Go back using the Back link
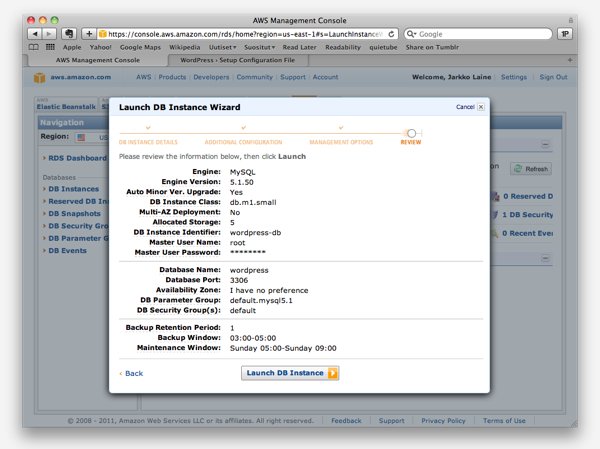Screen dimensions: 600x449 [131, 373]
